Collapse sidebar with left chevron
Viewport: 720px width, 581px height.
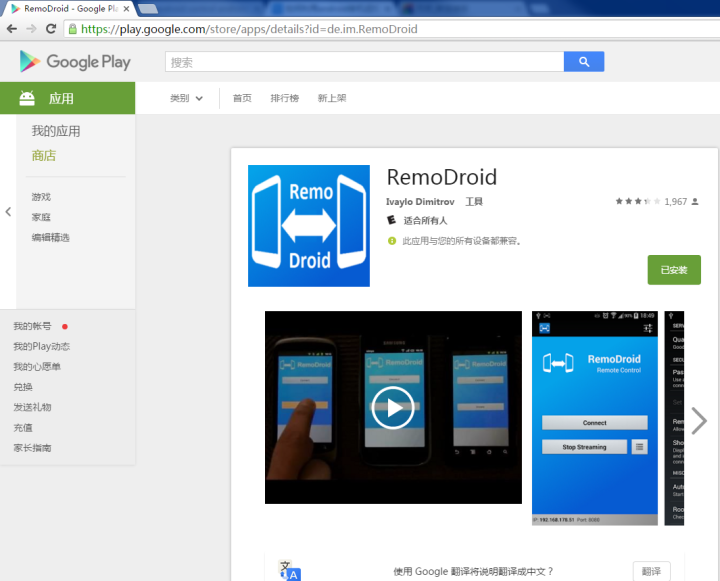pos(8,212)
